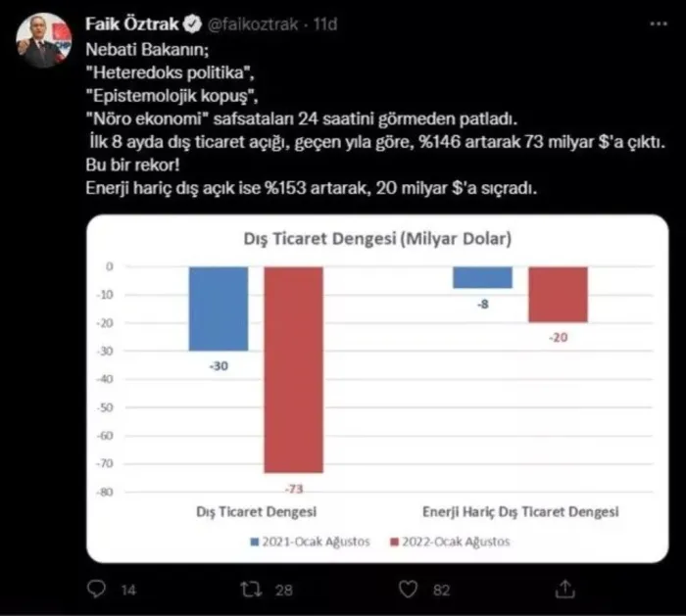Viewport: 686px width, 616px height.
Task: Click the red -20 bar in chart
Action: (x=558, y=295)
